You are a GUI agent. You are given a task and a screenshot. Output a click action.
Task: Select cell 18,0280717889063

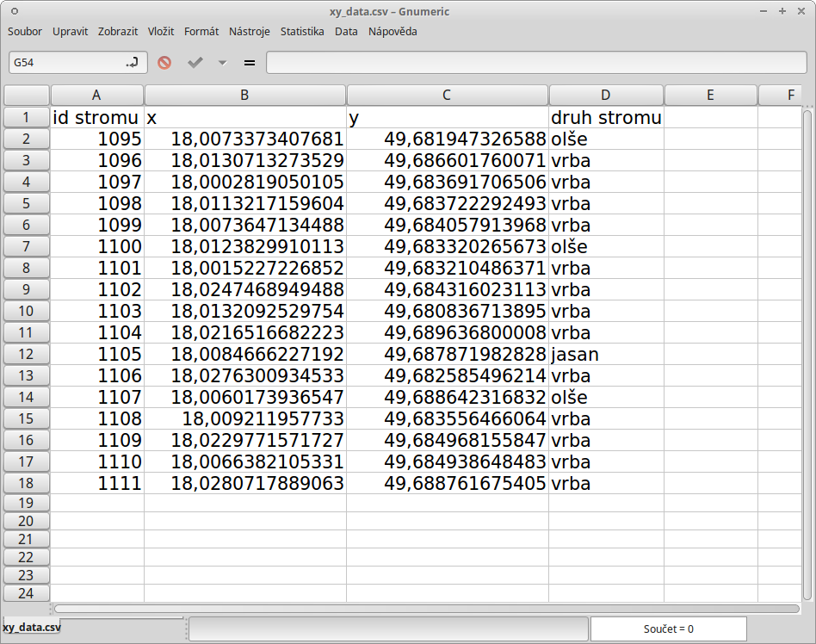tap(245, 483)
